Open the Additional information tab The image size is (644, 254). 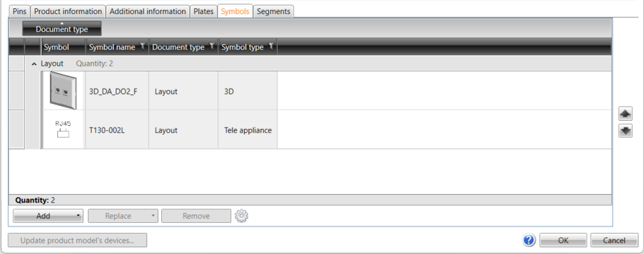[x=148, y=11]
